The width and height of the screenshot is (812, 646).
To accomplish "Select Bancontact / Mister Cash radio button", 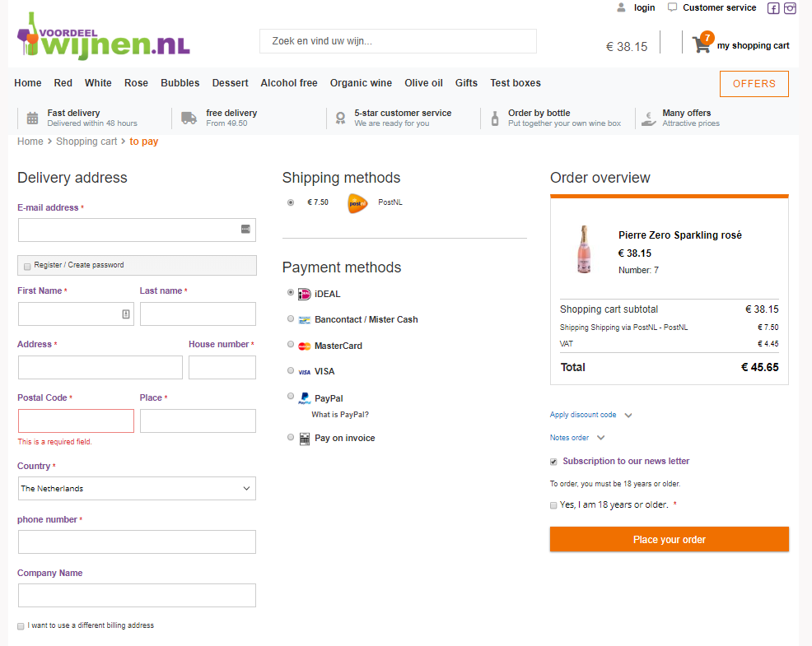I will click(291, 318).
